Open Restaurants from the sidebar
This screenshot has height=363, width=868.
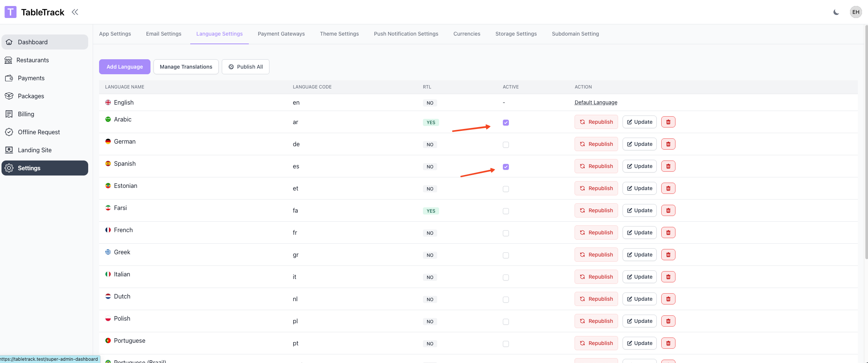[33, 60]
